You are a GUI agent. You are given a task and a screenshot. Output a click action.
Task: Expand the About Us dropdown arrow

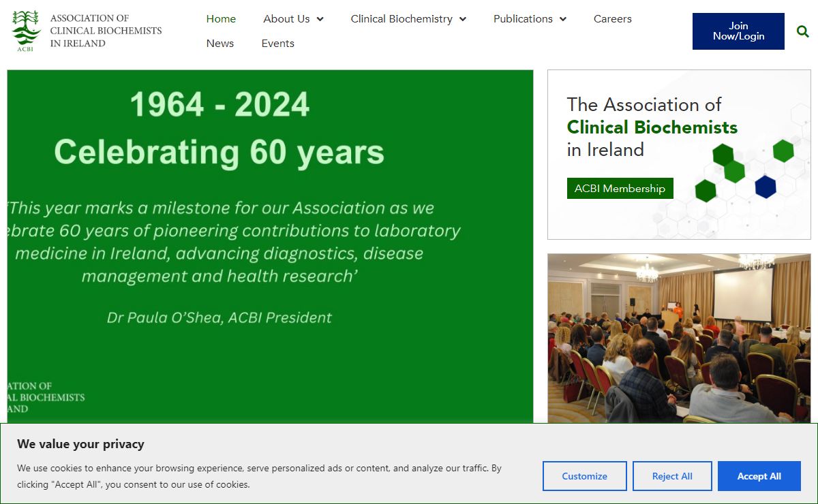pyautogui.click(x=320, y=19)
